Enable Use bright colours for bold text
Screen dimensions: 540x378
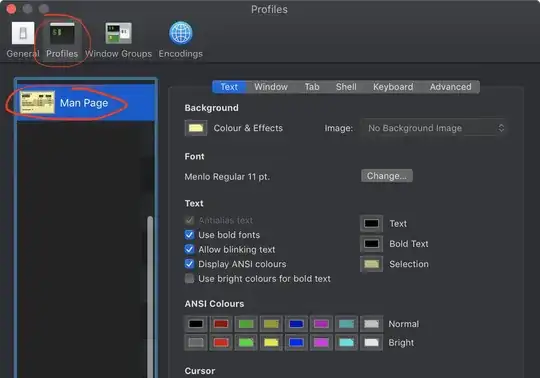pos(189,279)
